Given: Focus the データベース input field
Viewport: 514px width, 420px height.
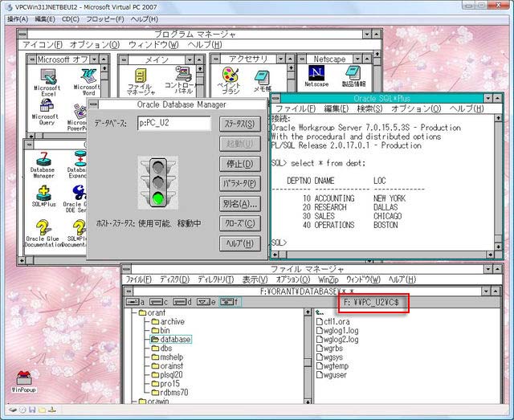Looking at the screenshot, I should (174, 124).
